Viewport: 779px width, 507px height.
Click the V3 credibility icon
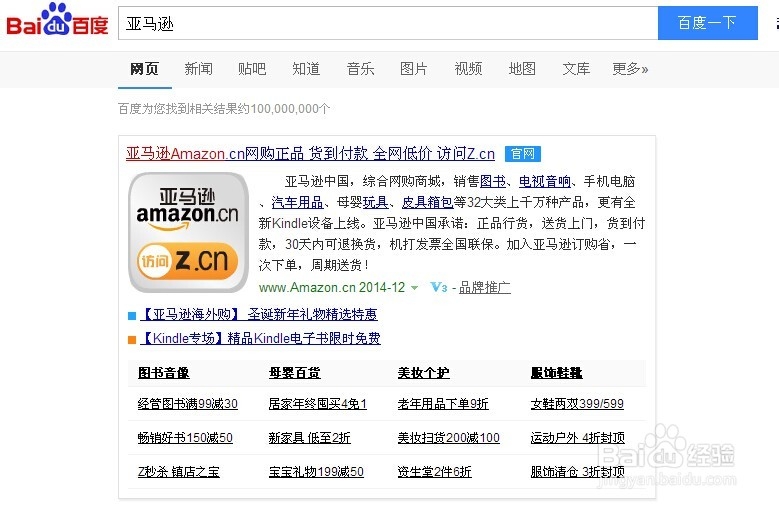439,287
